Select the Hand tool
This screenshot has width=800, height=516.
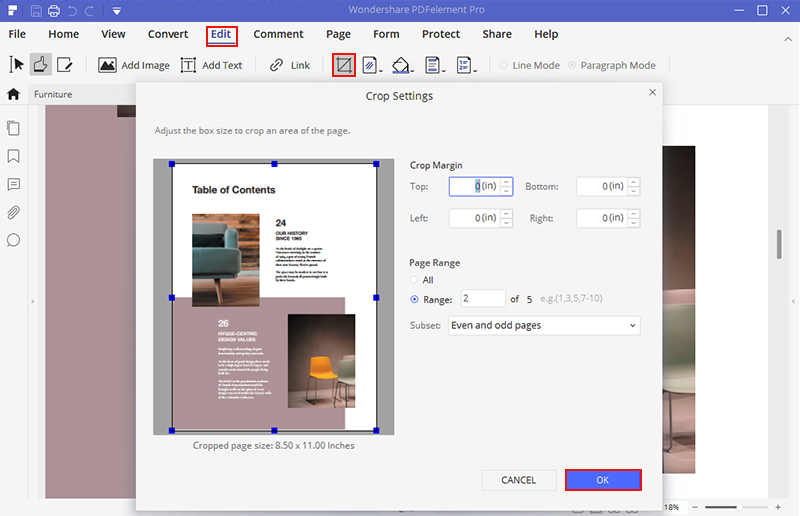pyautogui.click(x=41, y=65)
